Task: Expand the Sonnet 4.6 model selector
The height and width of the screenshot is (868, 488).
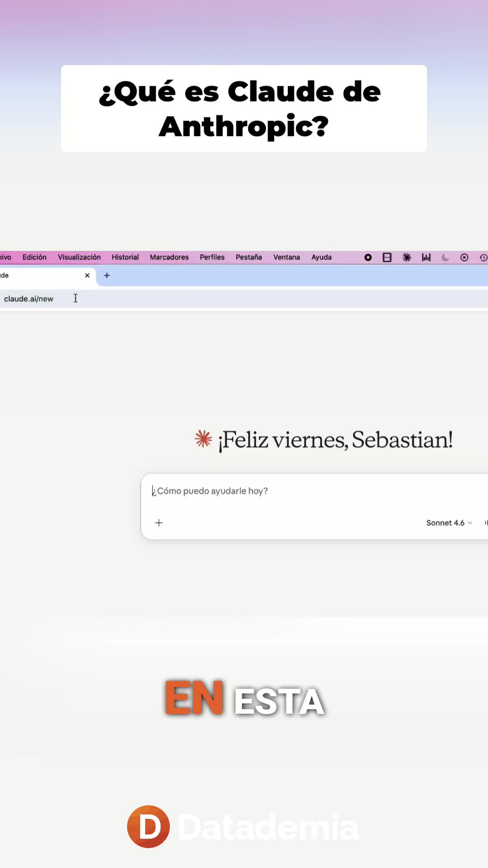Action: 449,523
